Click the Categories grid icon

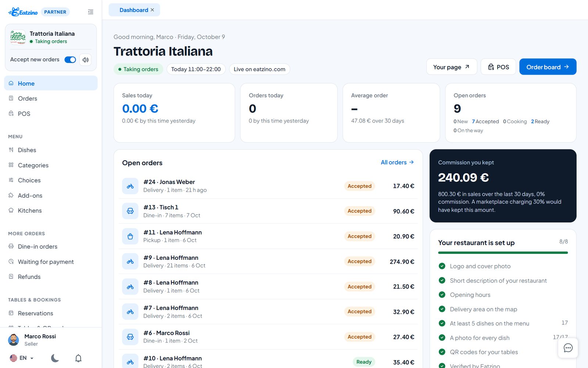[x=11, y=165]
